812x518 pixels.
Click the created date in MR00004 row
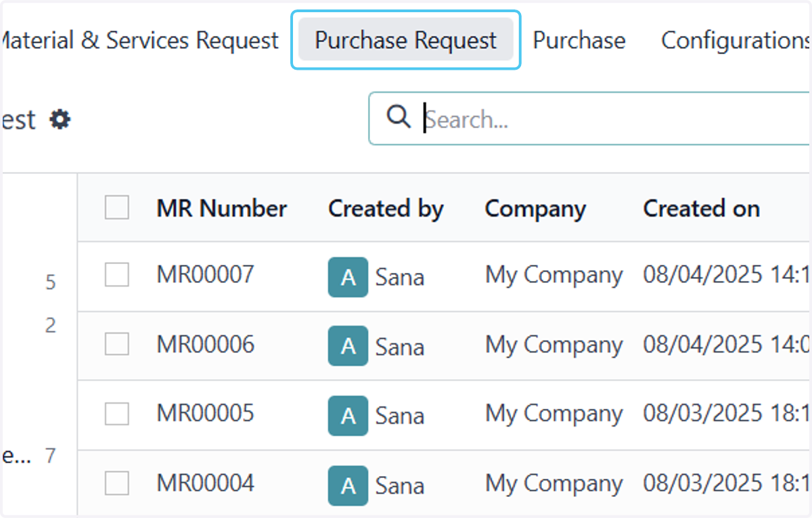coord(727,483)
